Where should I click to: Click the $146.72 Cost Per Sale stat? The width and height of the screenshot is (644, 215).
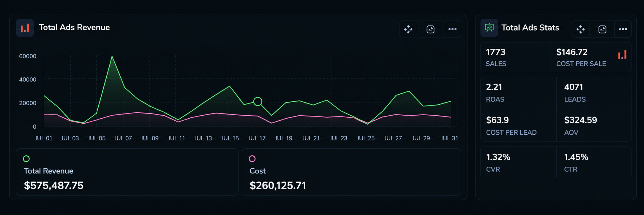pyautogui.click(x=591, y=57)
